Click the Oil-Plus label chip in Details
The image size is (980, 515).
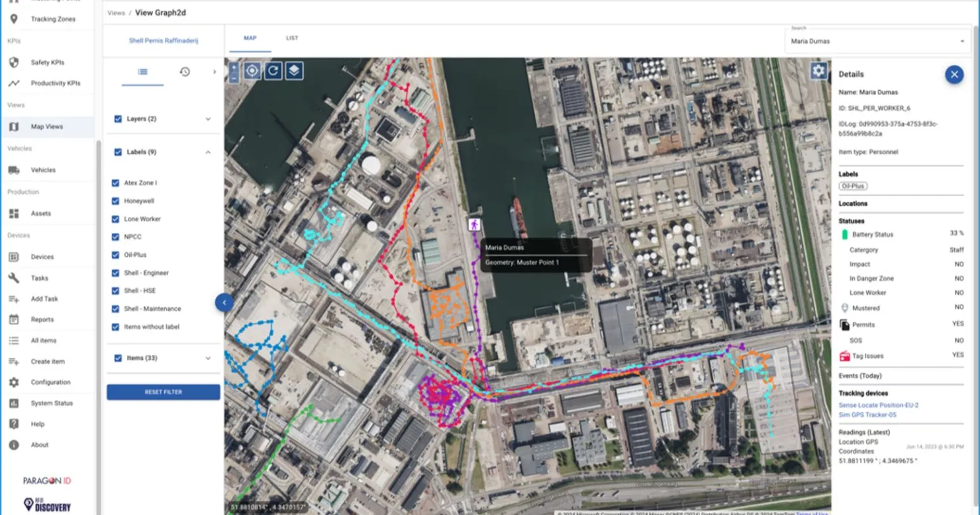click(x=853, y=186)
